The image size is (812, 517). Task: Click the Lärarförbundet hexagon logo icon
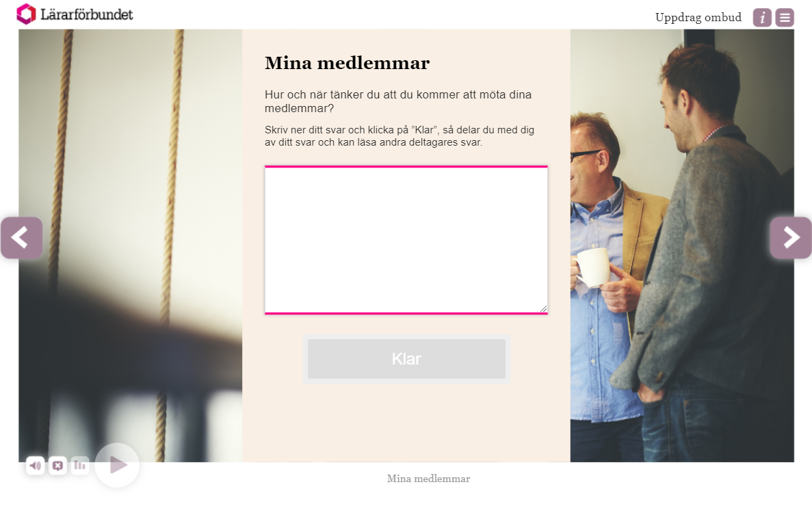click(26, 14)
